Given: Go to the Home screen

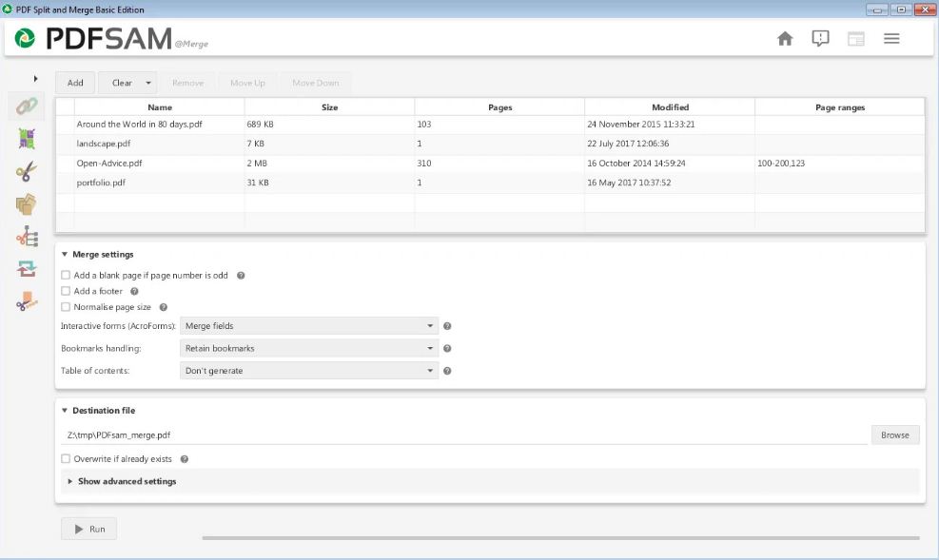Looking at the screenshot, I should pos(786,38).
